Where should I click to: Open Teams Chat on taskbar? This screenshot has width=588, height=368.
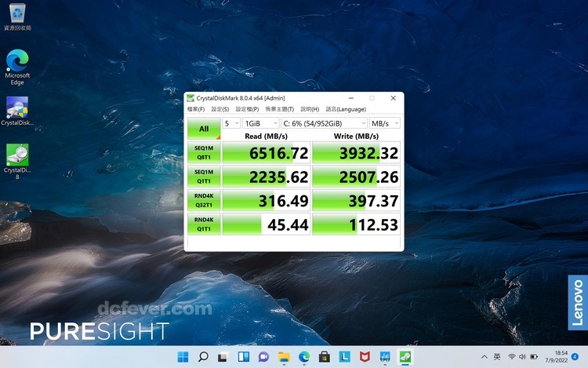263,357
